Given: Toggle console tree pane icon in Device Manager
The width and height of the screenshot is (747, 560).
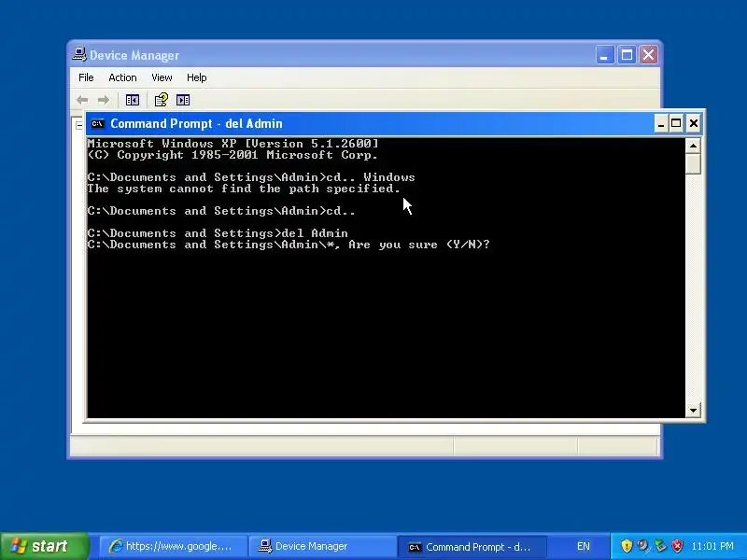Looking at the screenshot, I should pyautogui.click(x=132, y=100).
